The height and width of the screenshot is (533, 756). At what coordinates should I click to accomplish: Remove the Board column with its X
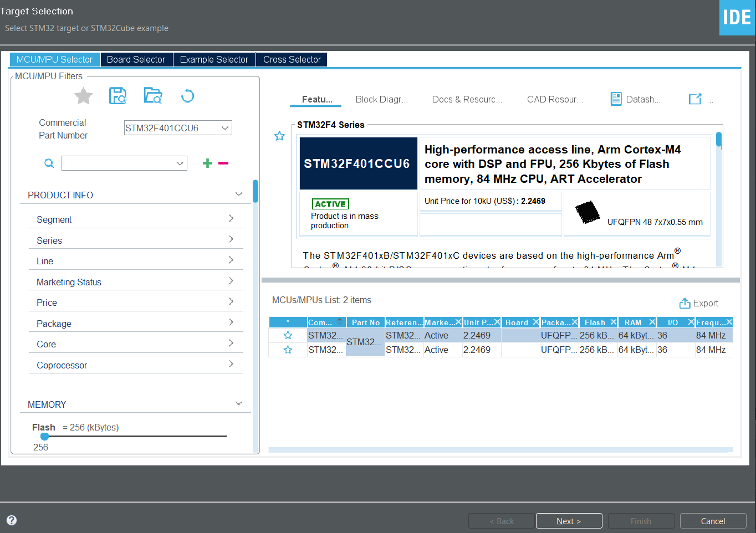point(536,322)
